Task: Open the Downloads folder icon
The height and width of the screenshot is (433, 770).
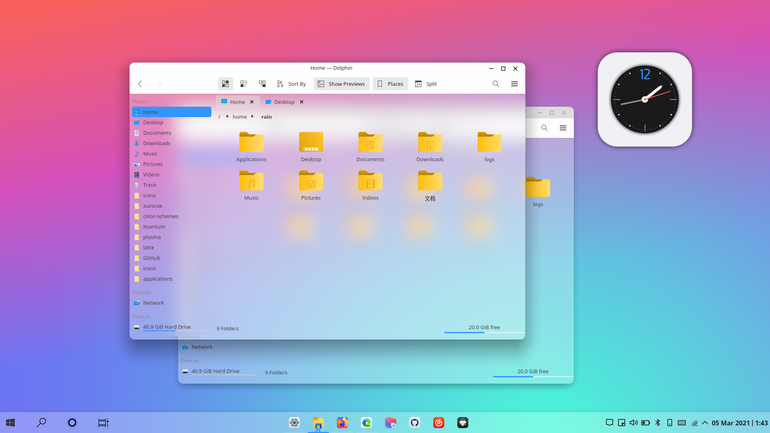Action: point(430,147)
